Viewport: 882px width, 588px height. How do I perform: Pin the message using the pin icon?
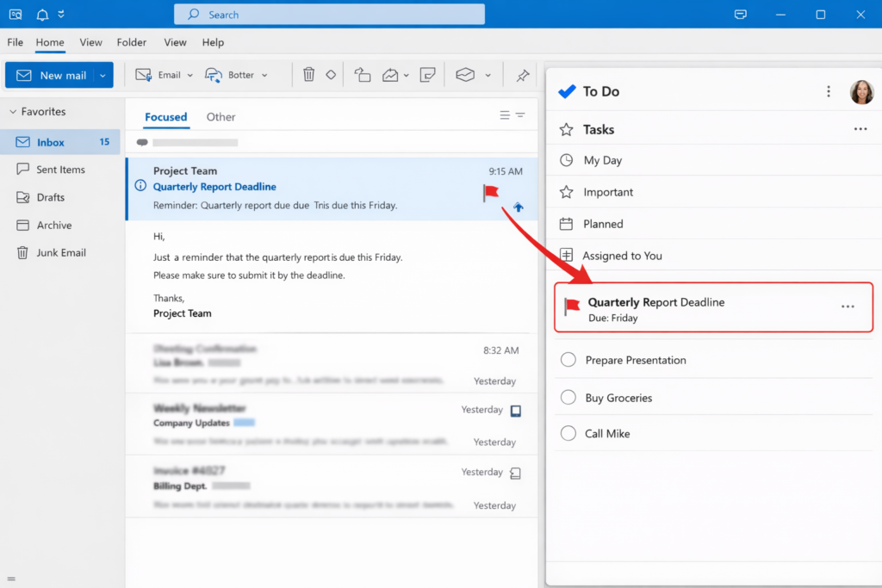521,75
